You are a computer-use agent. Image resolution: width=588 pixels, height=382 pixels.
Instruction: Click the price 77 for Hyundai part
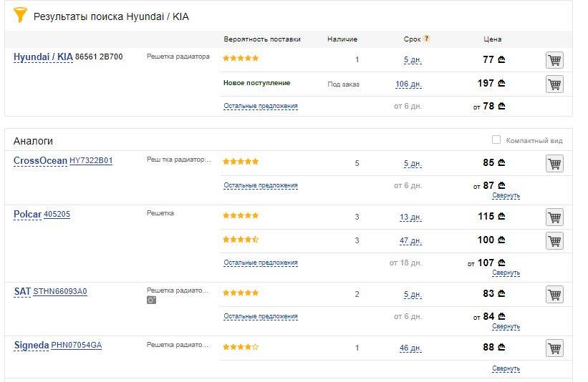[x=493, y=59]
